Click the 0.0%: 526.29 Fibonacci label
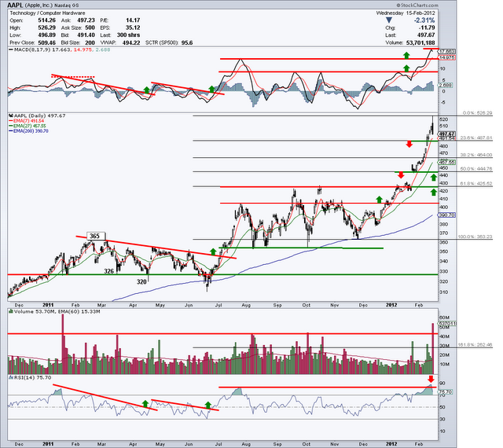Viewport: 503px width, 448px height. coord(477,112)
